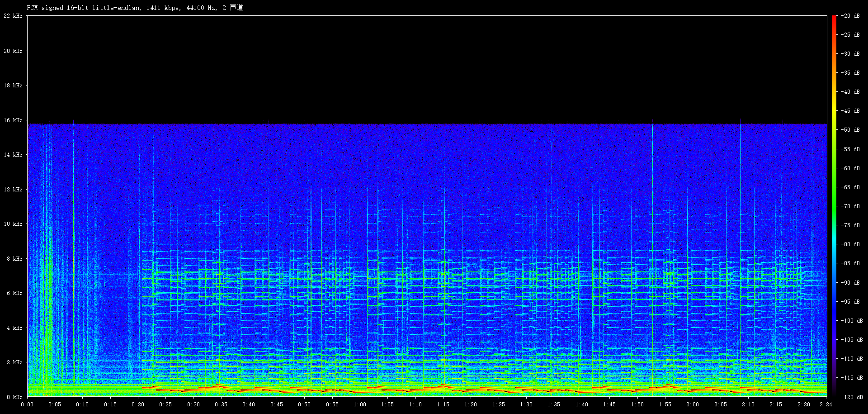Image resolution: width=868 pixels, height=414 pixels.
Task: Click the -20 dB legend label
Action: click(x=850, y=16)
